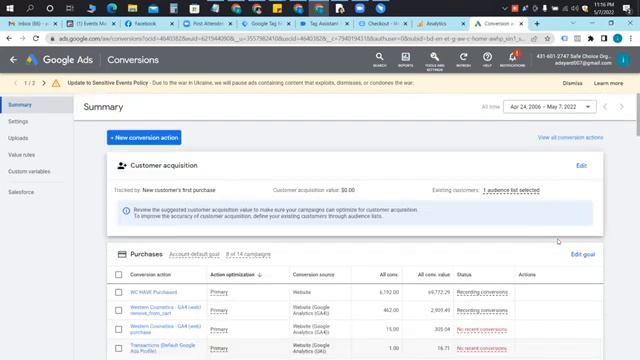Check the remove_from_cart row checkbox
Image resolution: width=640 pixels, height=360 pixels.
[118, 310]
